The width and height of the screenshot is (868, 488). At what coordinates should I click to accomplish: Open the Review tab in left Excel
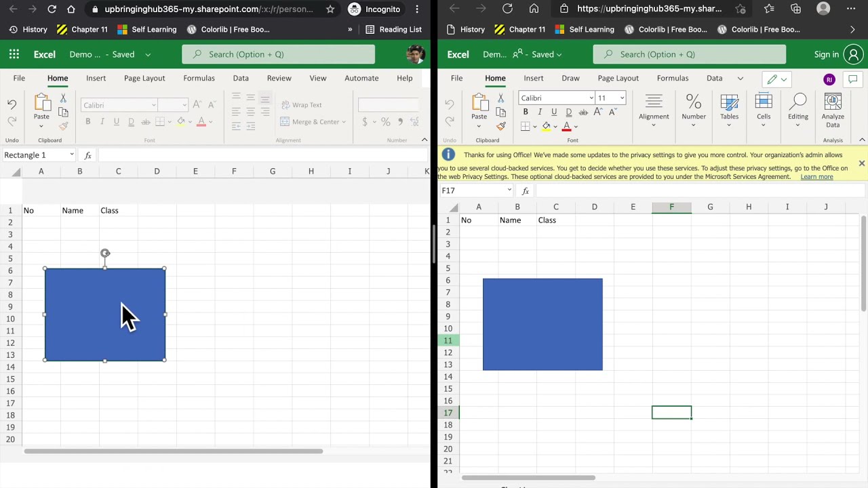279,78
